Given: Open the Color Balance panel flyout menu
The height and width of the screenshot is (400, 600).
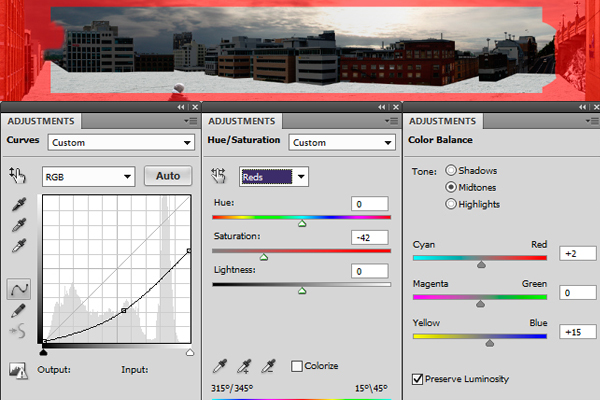Looking at the screenshot, I should click(x=592, y=121).
